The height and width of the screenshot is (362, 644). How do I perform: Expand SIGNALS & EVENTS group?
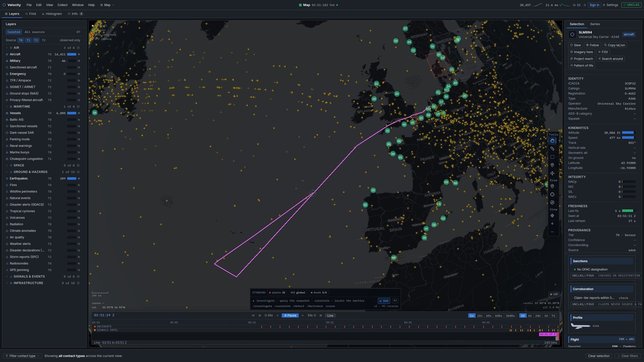point(7,277)
